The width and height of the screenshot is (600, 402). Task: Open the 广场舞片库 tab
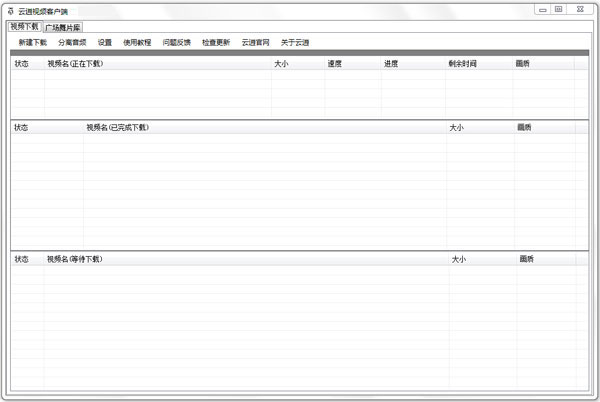click(63, 27)
